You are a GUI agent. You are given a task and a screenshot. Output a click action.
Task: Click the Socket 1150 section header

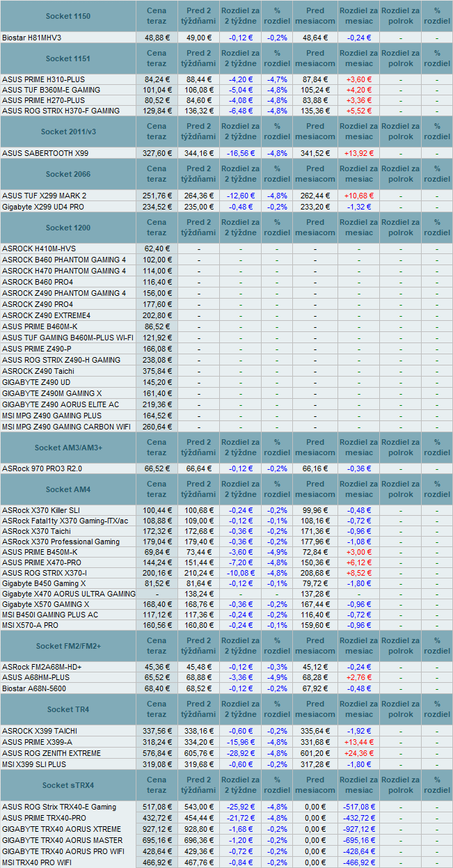67,15
